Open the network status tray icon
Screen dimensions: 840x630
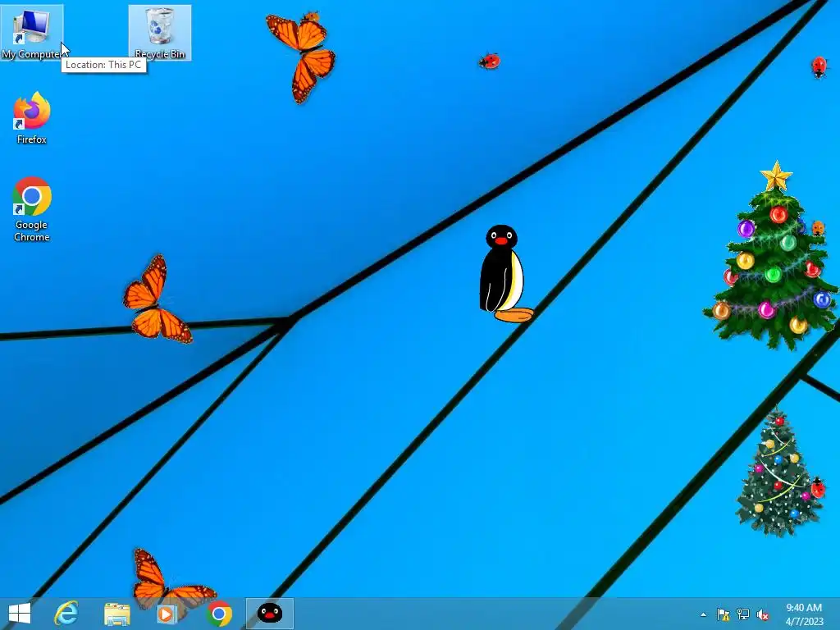(x=743, y=614)
